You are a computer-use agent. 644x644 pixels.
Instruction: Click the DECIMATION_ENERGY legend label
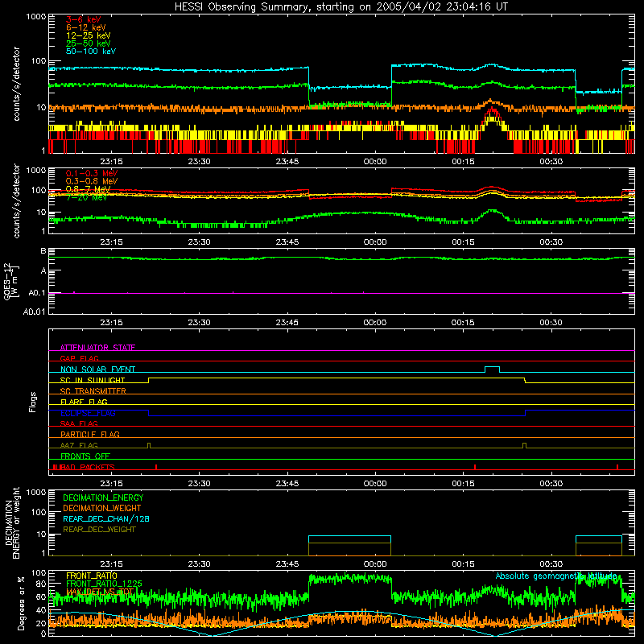pos(103,497)
